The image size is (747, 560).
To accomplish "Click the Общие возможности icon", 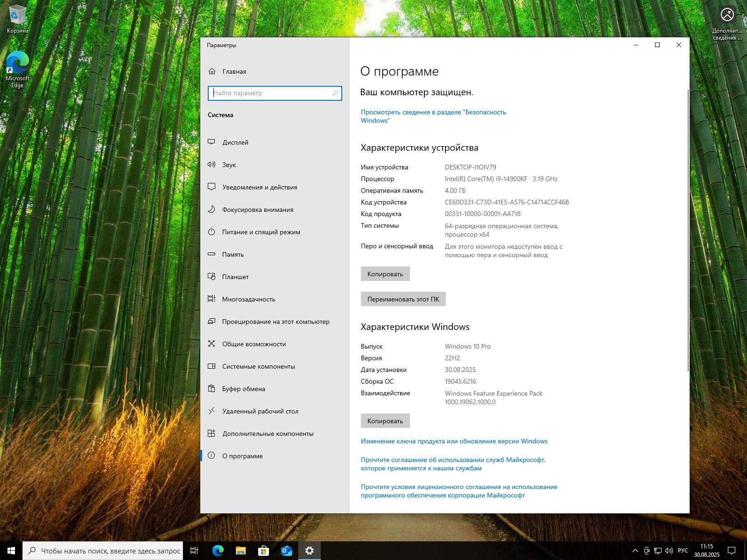I will [211, 343].
